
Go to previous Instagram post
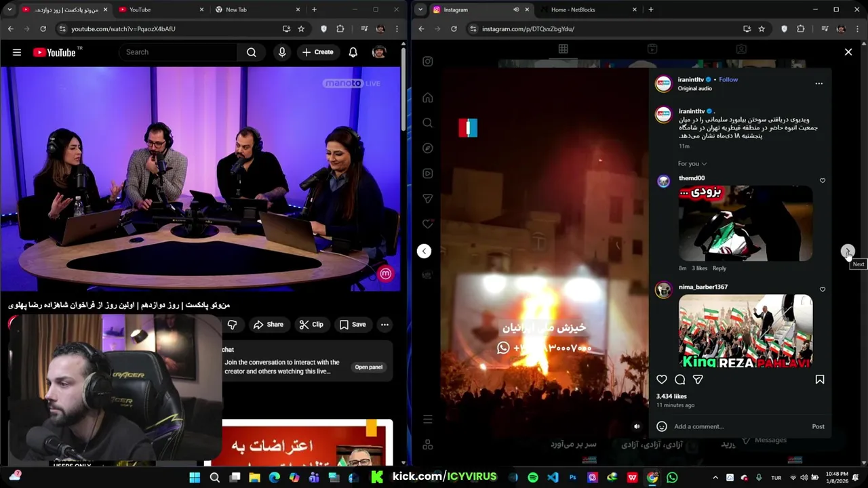pyautogui.click(x=424, y=251)
